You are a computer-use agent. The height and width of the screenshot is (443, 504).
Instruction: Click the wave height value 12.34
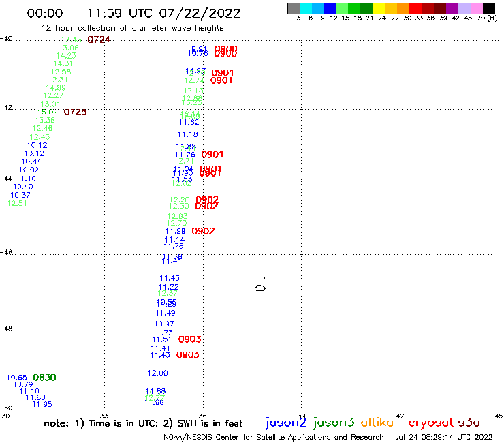(x=58, y=80)
